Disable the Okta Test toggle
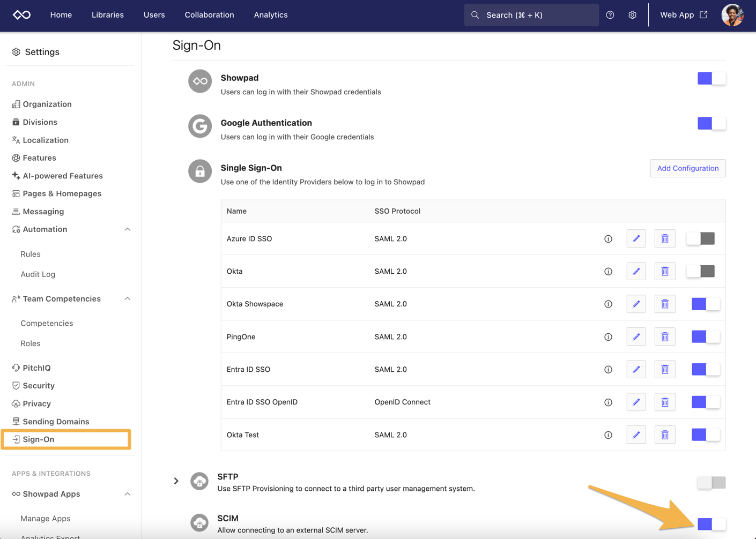756x539 pixels. point(706,435)
